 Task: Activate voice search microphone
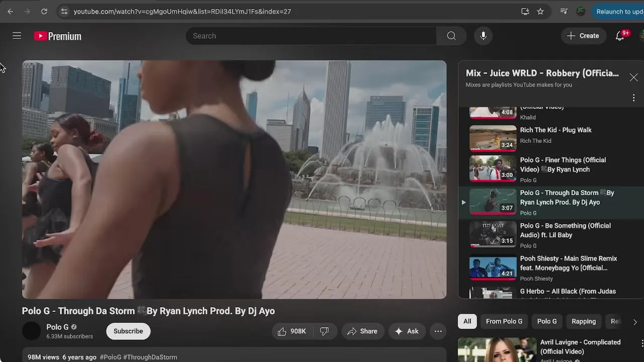coord(483,36)
